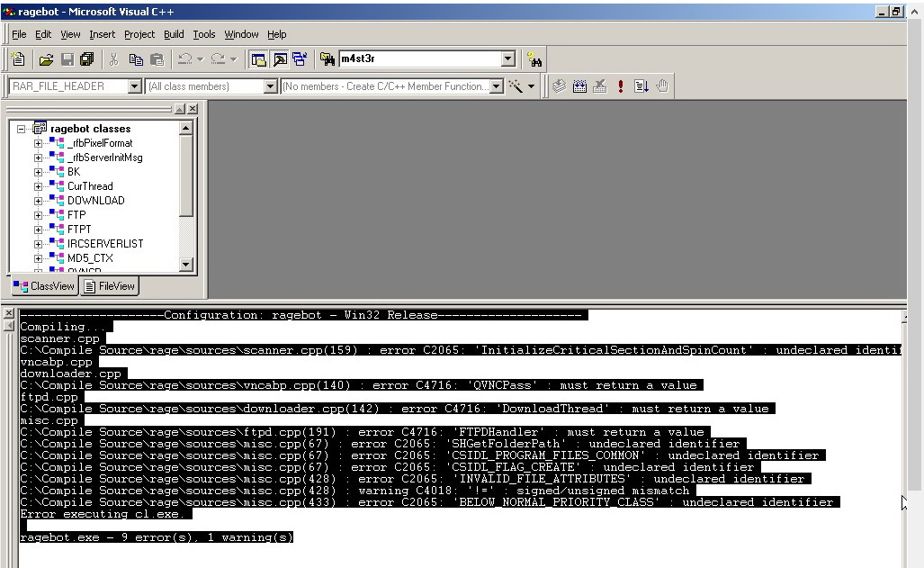This screenshot has height=568, width=924.
Task: Click the Copy icon
Action: tap(136, 59)
